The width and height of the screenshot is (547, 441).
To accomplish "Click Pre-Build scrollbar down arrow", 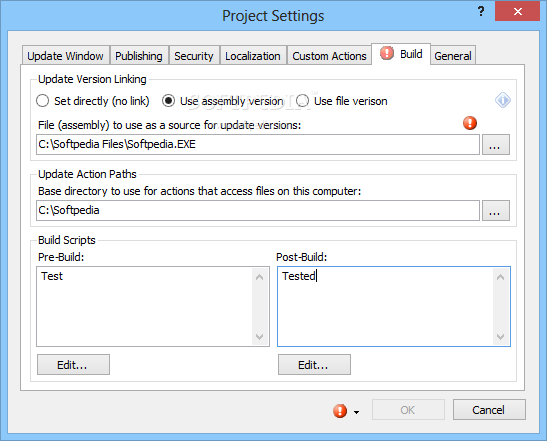I will 259,337.
